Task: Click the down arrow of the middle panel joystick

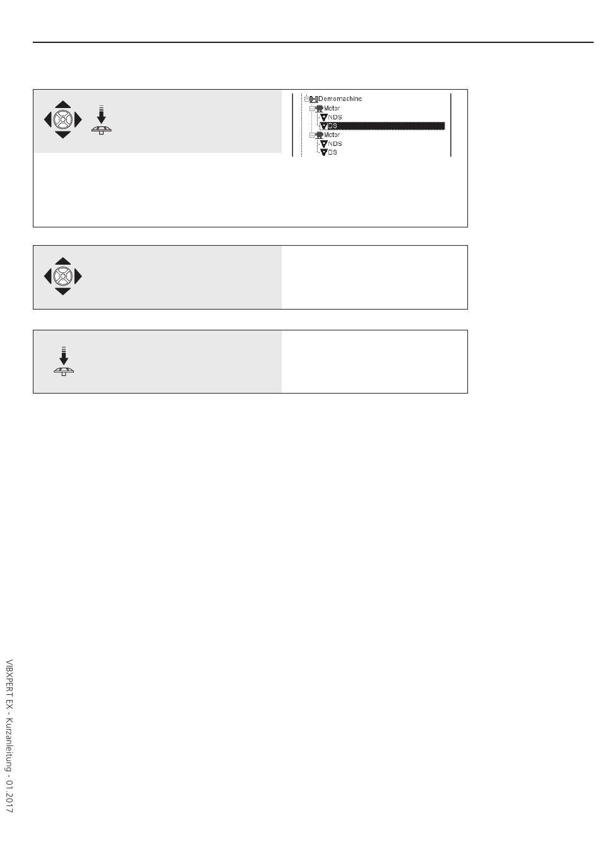Action: (x=63, y=291)
